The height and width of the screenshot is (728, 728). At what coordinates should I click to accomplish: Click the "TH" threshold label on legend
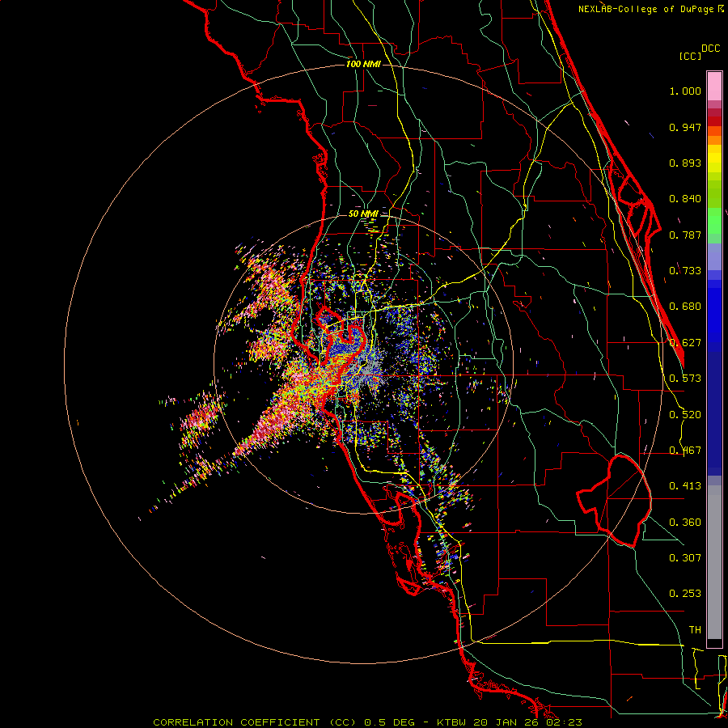pos(695,630)
